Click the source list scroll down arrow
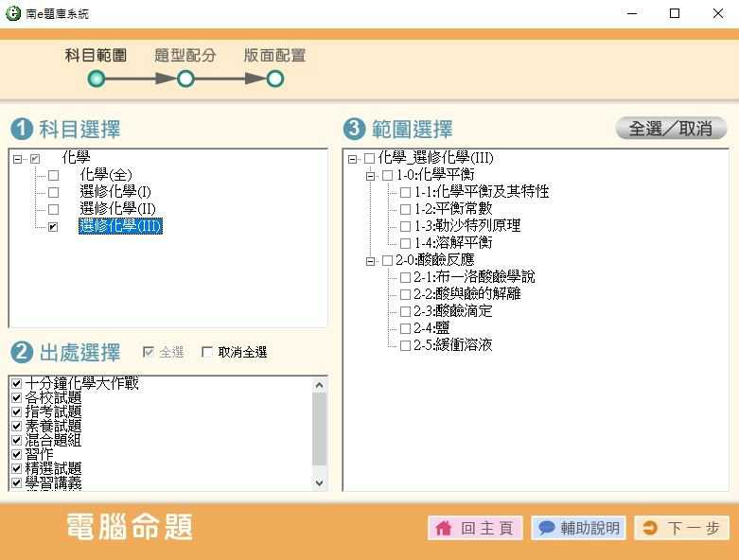Viewport: 739px width, 560px height. click(319, 482)
